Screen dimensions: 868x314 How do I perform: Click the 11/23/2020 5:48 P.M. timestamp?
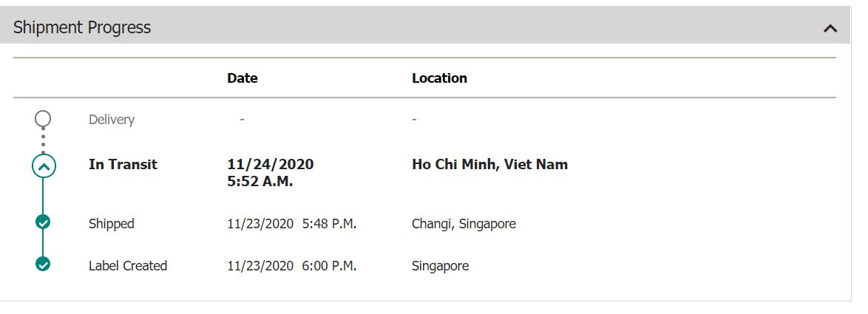(292, 224)
